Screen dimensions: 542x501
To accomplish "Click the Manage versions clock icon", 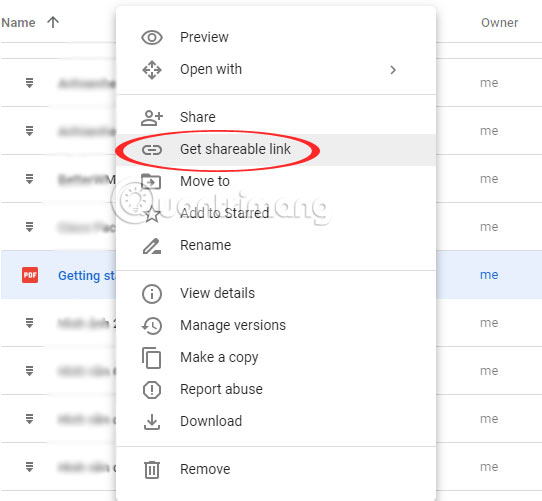I will pyautogui.click(x=152, y=326).
